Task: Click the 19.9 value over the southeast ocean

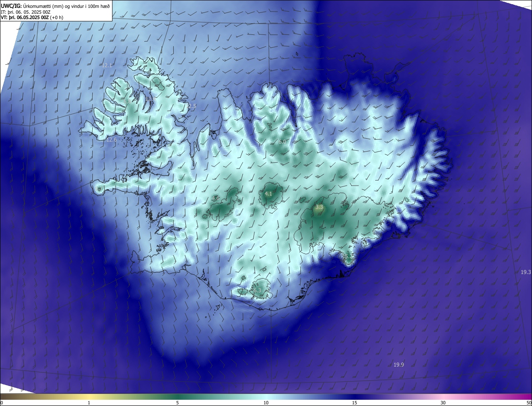Action: 399,364
